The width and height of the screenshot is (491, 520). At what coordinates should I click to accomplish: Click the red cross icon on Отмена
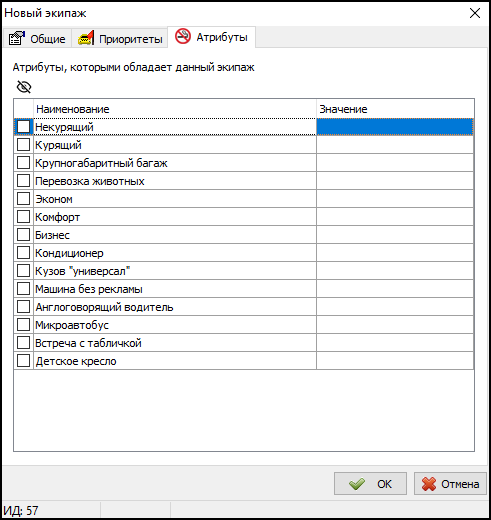[x=429, y=484]
